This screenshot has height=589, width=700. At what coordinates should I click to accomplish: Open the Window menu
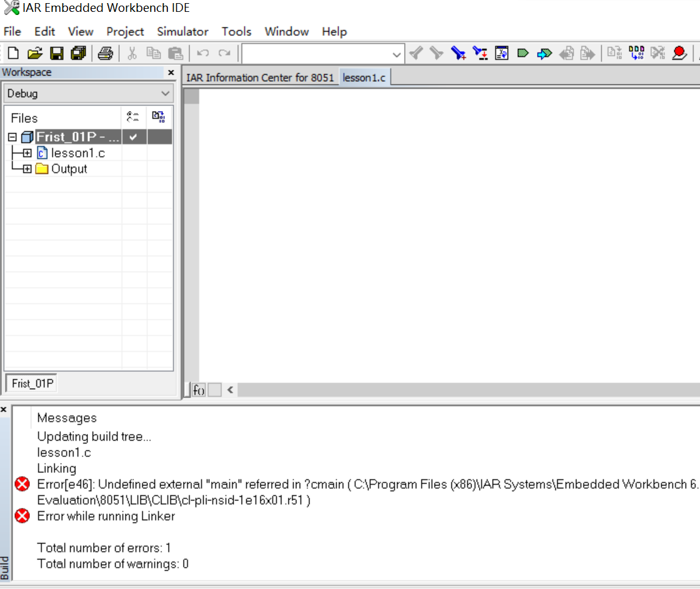[287, 32]
